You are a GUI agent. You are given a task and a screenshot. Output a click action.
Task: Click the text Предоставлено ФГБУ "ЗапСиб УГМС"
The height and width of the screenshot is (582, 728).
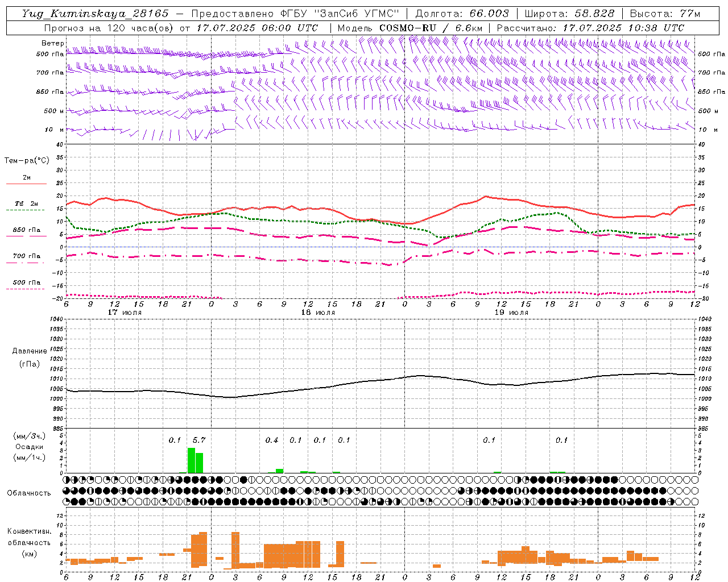coord(295,14)
